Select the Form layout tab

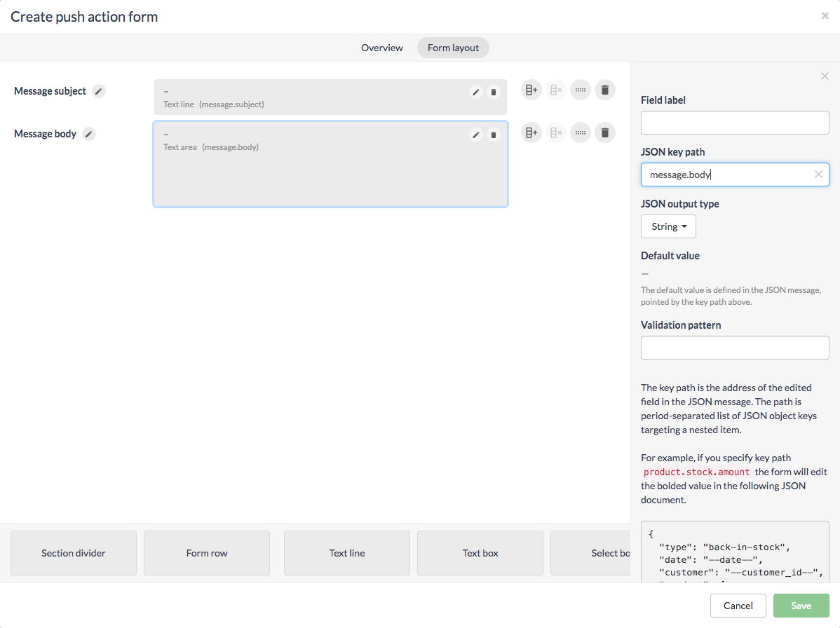[x=453, y=48]
